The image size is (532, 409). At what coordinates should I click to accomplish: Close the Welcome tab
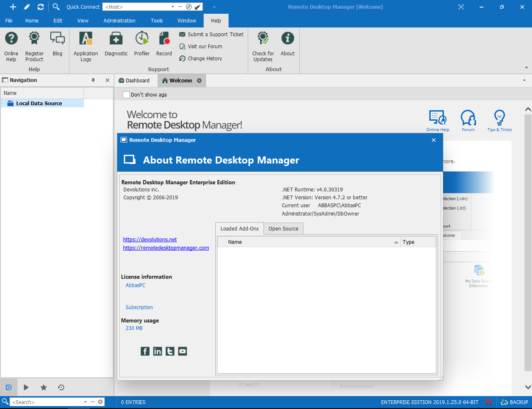(x=199, y=81)
